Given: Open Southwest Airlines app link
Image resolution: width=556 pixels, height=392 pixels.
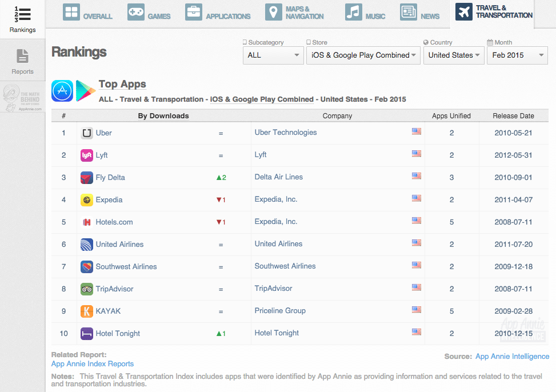Looking at the screenshot, I should [x=126, y=267].
